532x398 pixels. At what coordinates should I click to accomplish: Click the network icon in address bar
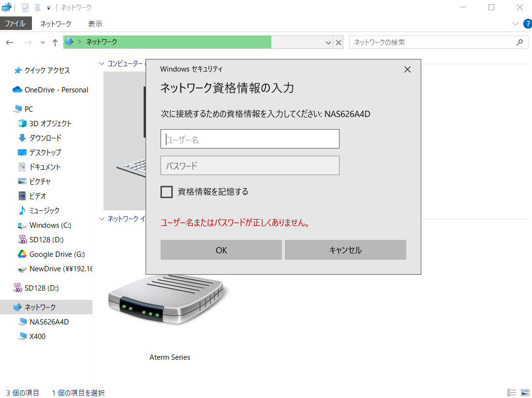coord(69,42)
